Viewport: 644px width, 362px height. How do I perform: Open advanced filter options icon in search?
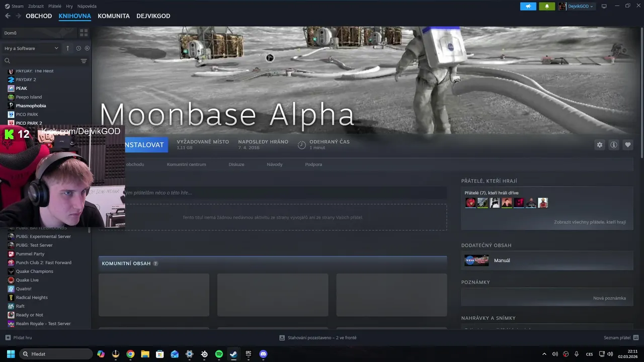click(x=84, y=61)
